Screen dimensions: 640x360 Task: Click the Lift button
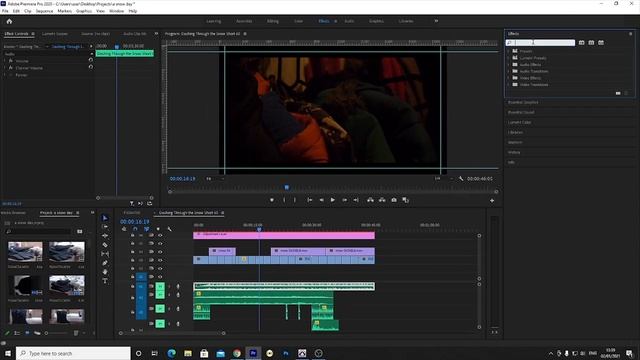pyautogui.click(x=370, y=200)
